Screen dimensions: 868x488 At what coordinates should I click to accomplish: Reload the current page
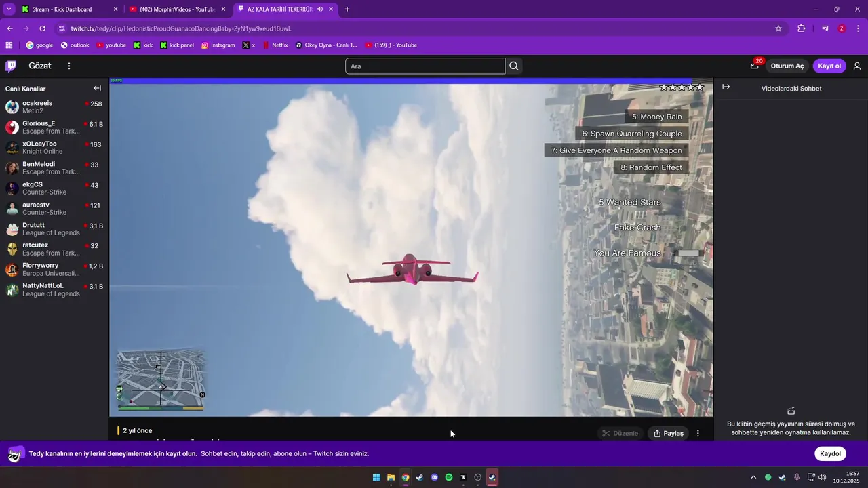(42, 28)
